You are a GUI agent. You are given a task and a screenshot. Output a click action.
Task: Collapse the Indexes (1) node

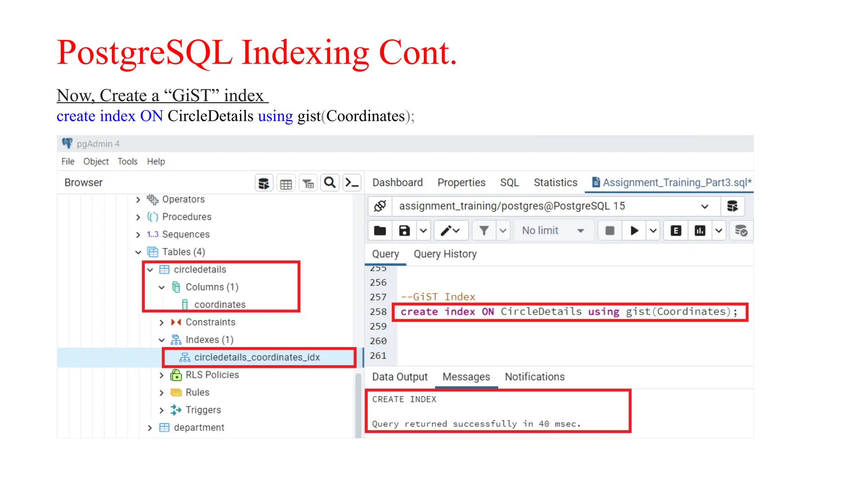161,340
